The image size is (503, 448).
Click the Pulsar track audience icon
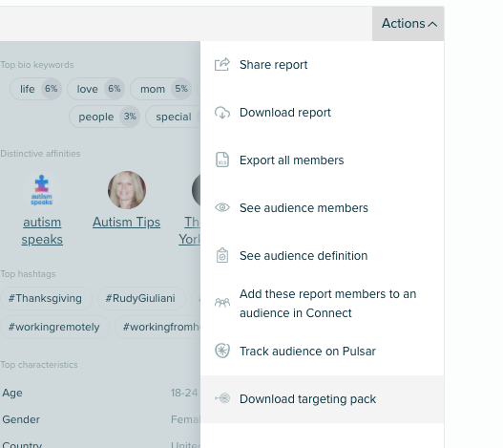[222, 351]
